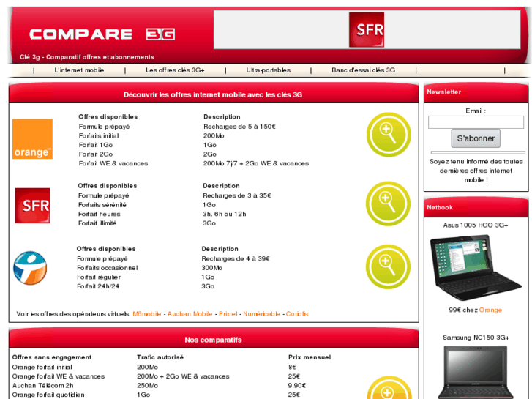The image size is (532, 399).
Task: Click Forfaits occasionnel under Bouygues
Action: coord(108,268)
